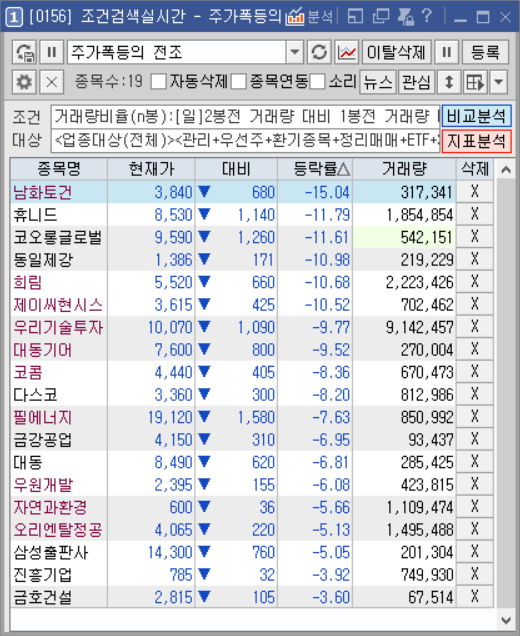Viewport: 520px width, 636px height.
Task: Click scrollbar up arrow
Action: (506, 170)
